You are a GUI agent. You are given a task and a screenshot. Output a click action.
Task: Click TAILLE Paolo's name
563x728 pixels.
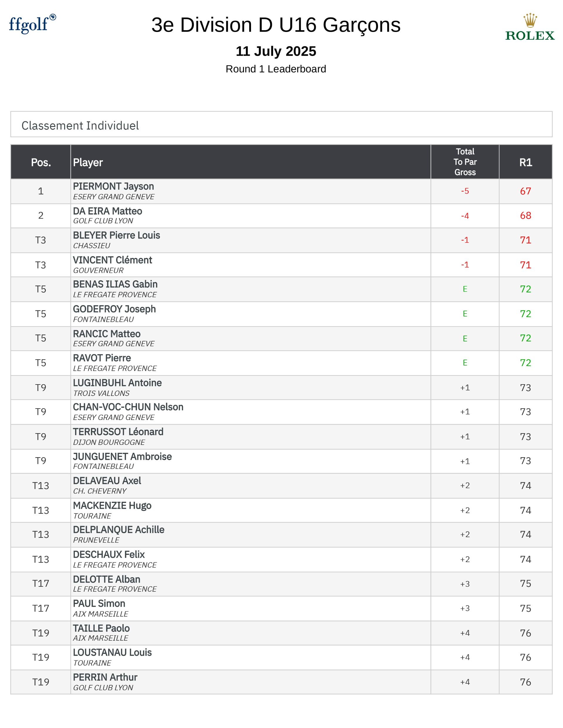(x=101, y=628)
